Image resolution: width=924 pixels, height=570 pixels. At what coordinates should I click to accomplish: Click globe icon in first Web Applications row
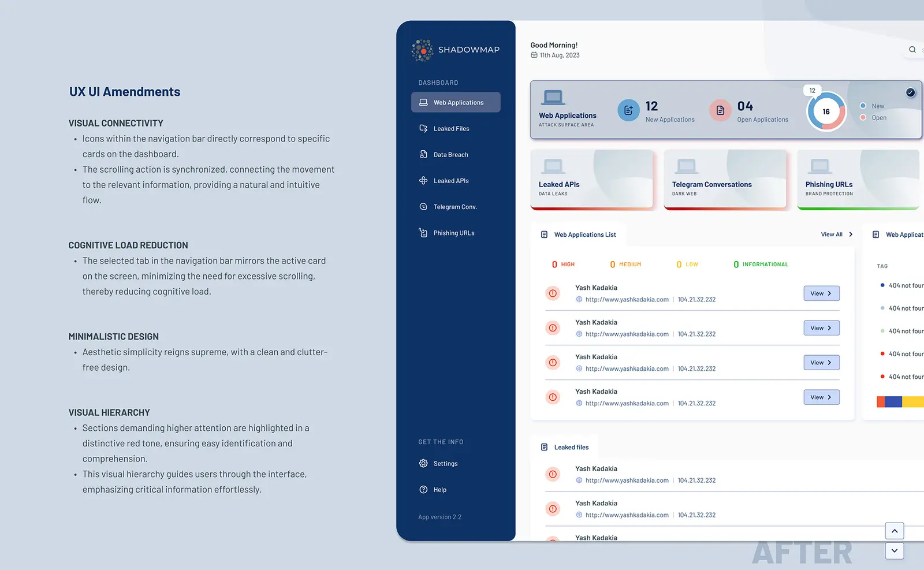pyautogui.click(x=579, y=299)
